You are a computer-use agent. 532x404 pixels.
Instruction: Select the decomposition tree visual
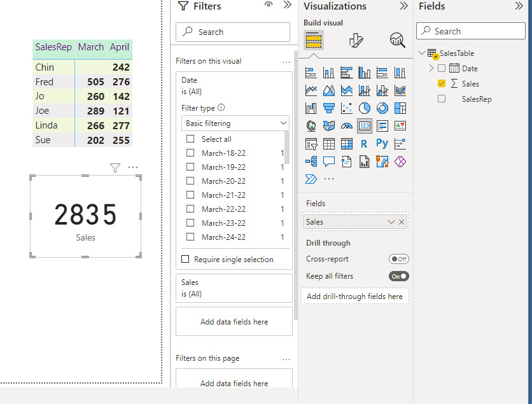[x=311, y=162]
